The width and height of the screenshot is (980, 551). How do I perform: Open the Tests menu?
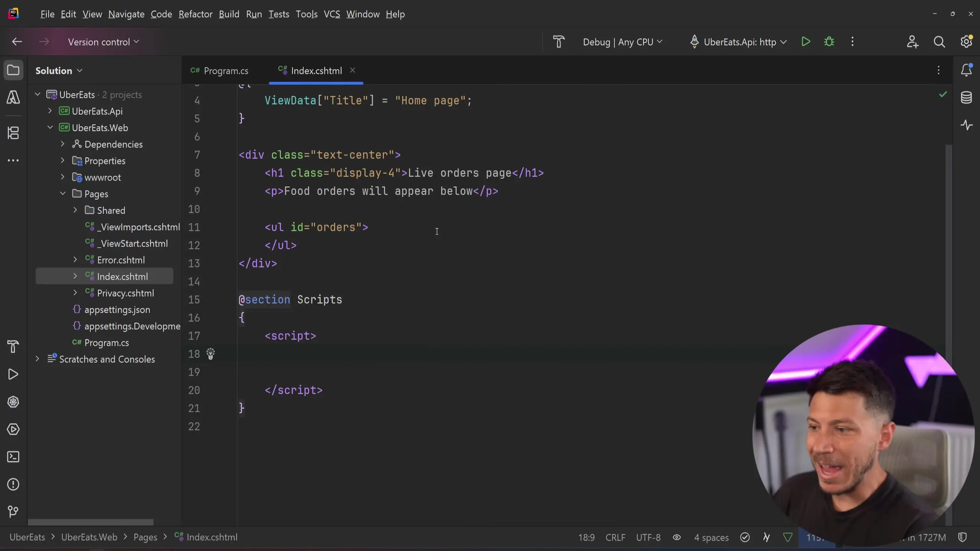(x=279, y=14)
